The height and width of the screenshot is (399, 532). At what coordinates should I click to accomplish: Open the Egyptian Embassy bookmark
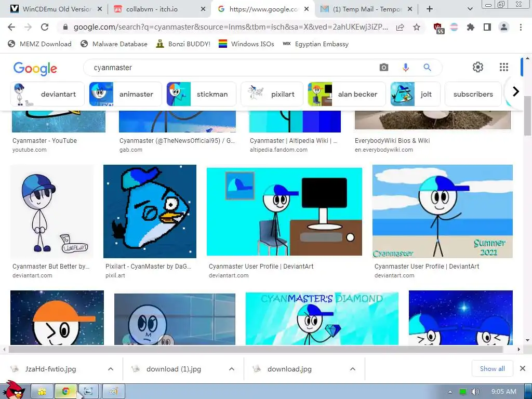pyautogui.click(x=315, y=44)
